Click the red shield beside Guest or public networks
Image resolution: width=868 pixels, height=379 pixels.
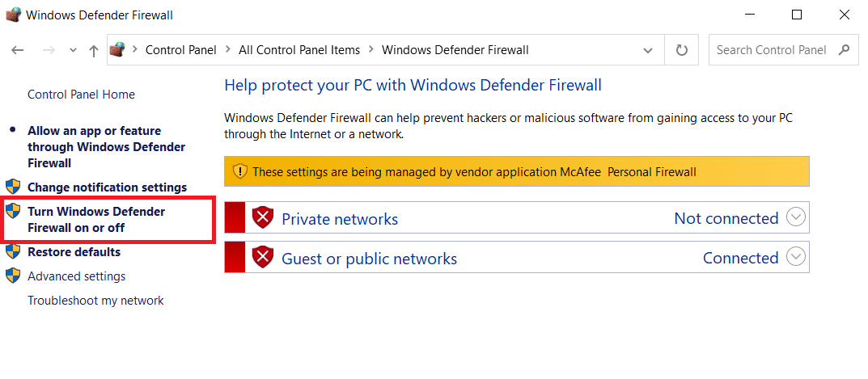pos(263,258)
